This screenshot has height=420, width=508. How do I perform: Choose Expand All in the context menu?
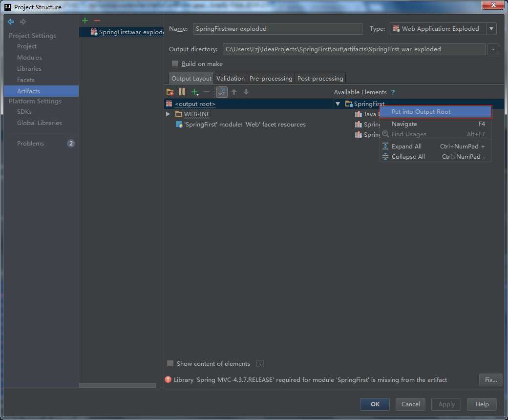pyautogui.click(x=436, y=147)
